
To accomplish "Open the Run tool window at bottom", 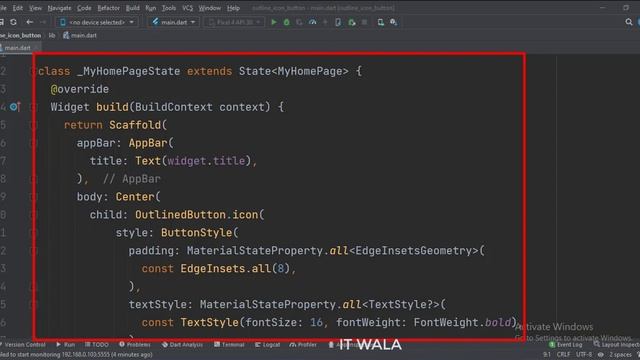I will [66, 344].
